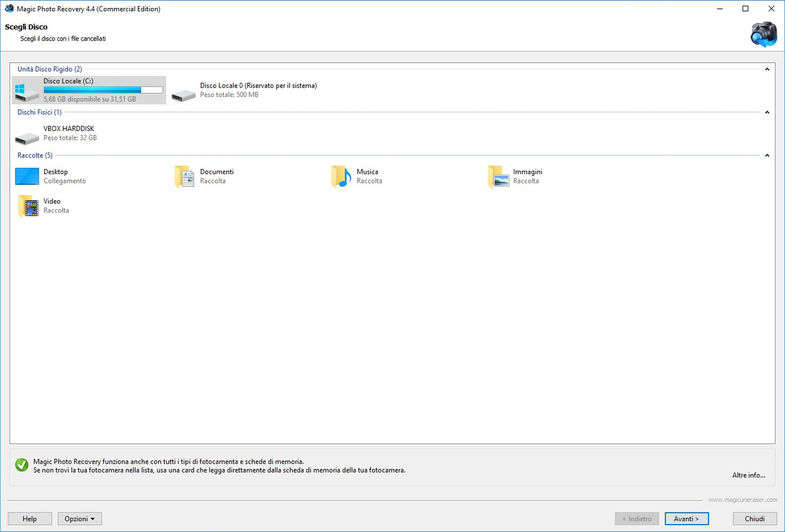Viewport: 785px width, 532px height.
Task: Select the Documenti library folder icon
Action: [x=184, y=176]
